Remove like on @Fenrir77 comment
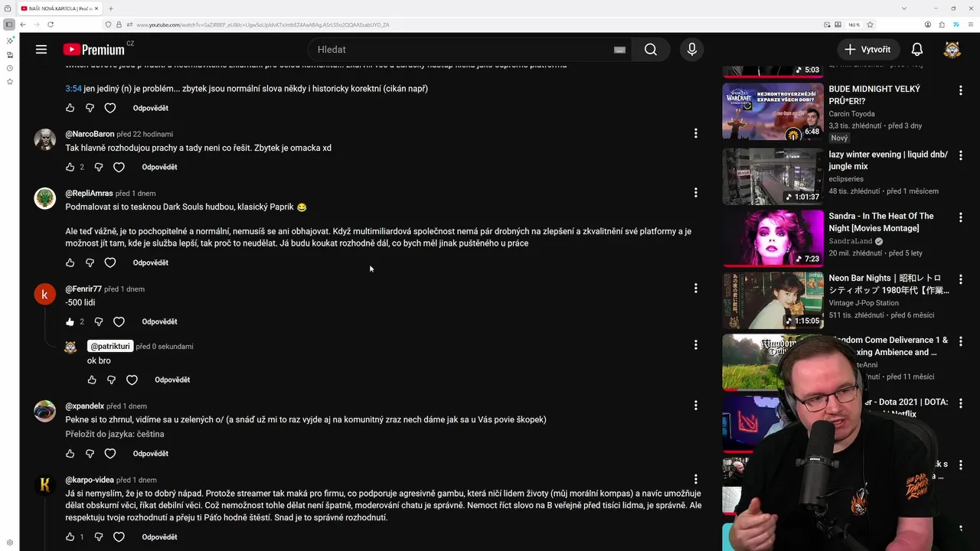980x551 pixels. [x=70, y=321]
